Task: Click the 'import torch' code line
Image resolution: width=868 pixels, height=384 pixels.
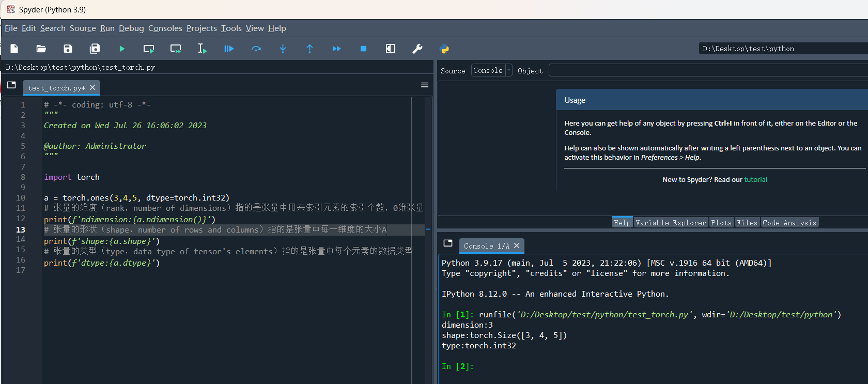Action: (72, 177)
